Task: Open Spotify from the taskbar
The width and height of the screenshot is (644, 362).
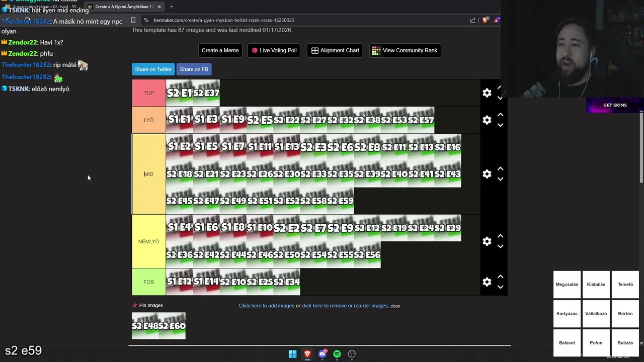Action: [x=337, y=354]
